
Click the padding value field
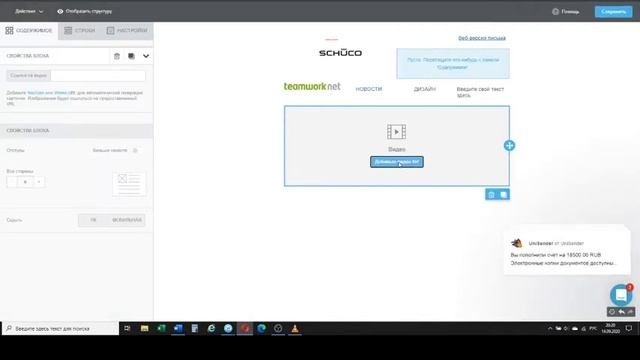tap(25, 182)
